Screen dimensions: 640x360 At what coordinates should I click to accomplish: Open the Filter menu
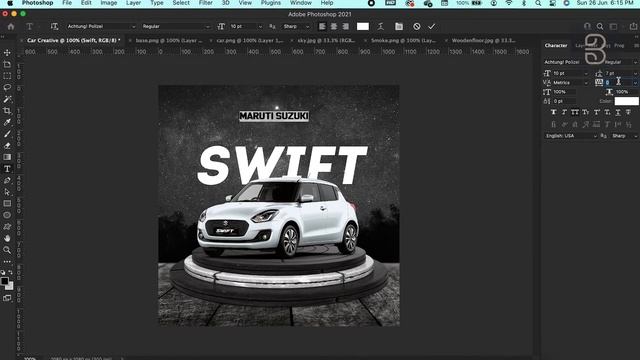[205, 3]
